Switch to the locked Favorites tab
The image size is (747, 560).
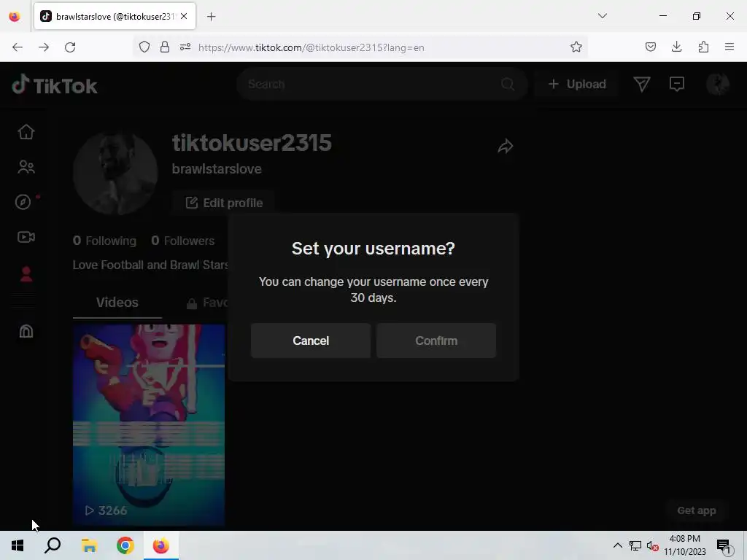tap(207, 303)
